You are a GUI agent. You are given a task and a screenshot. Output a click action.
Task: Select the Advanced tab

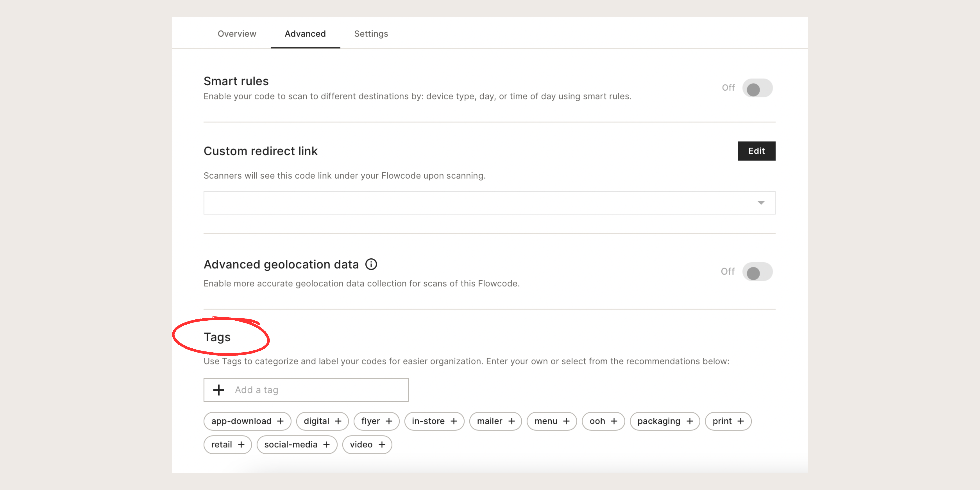tap(305, 33)
